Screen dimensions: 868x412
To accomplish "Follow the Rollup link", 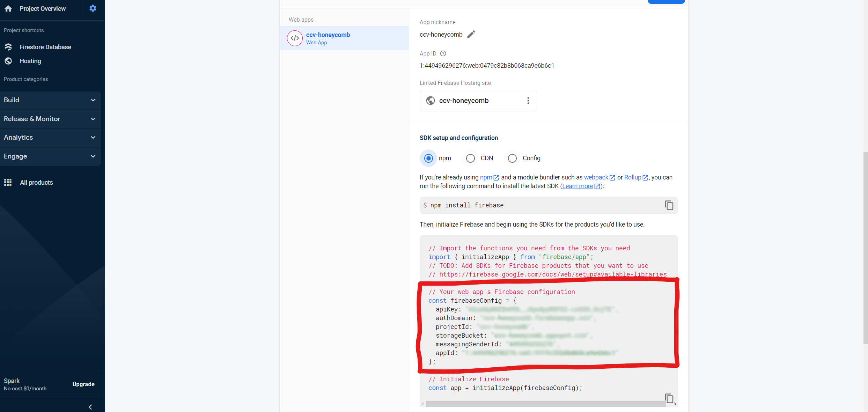I will tap(636, 177).
